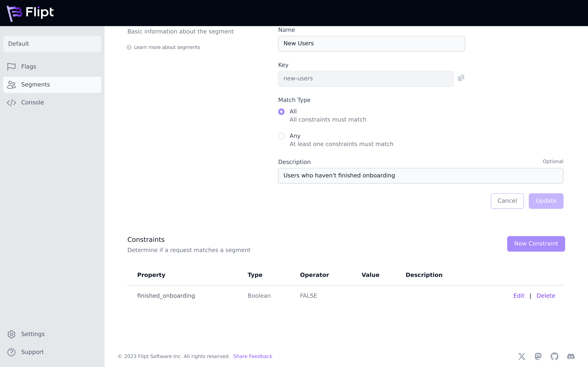Viewport: 588px width, 367px height.
Task: Click the Settings gear icon
Action: [11, 334]
